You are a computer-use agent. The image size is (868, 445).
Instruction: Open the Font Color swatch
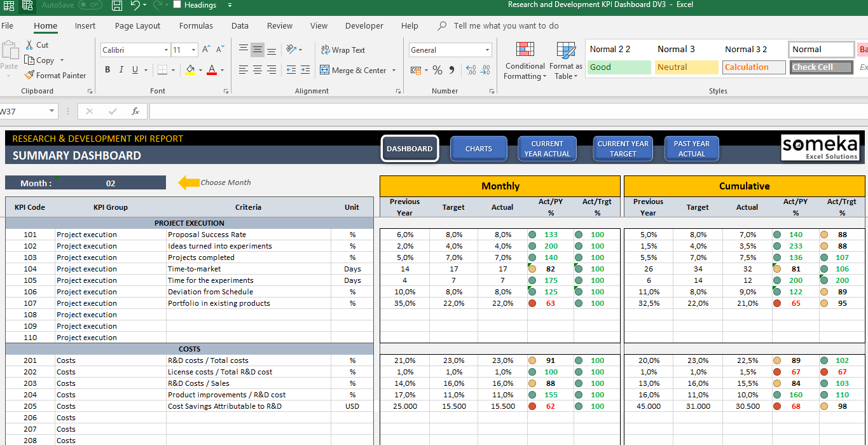tap(212, 70)
